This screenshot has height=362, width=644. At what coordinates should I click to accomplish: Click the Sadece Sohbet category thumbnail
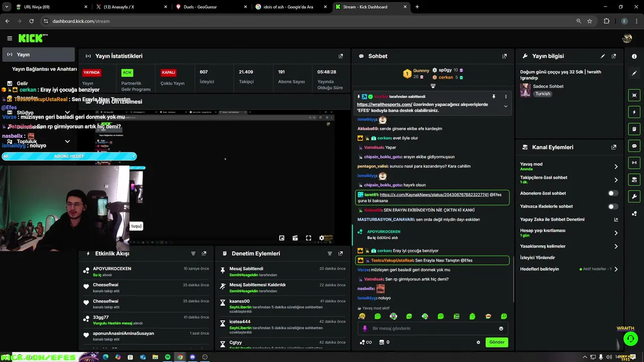(x=525, y=90)
